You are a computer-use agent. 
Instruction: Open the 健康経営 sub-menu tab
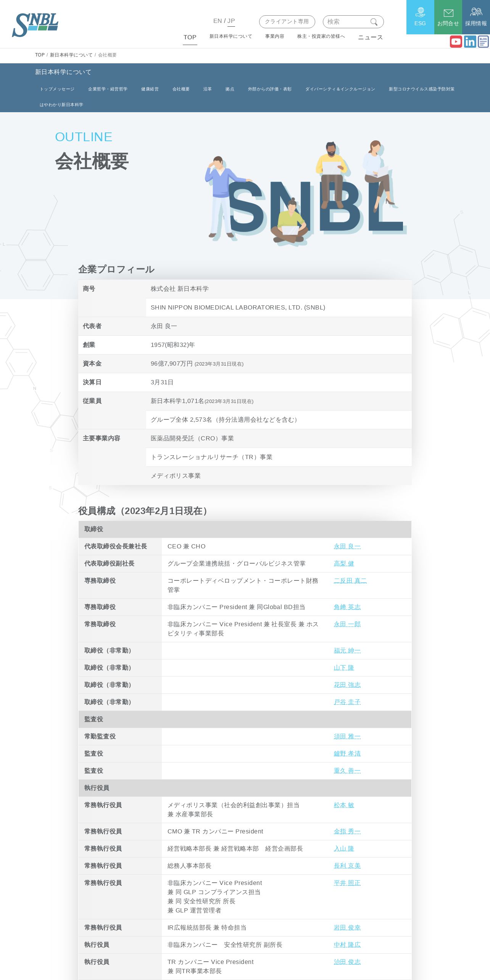150,89
